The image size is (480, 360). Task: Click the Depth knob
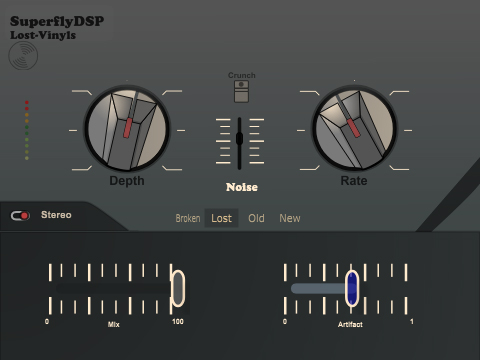click(127, 128)
